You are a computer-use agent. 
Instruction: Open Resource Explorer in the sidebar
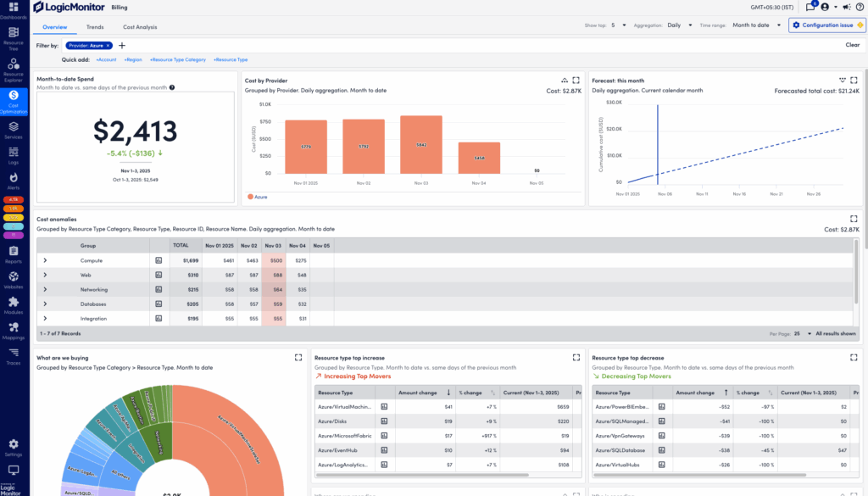(13, 62)
